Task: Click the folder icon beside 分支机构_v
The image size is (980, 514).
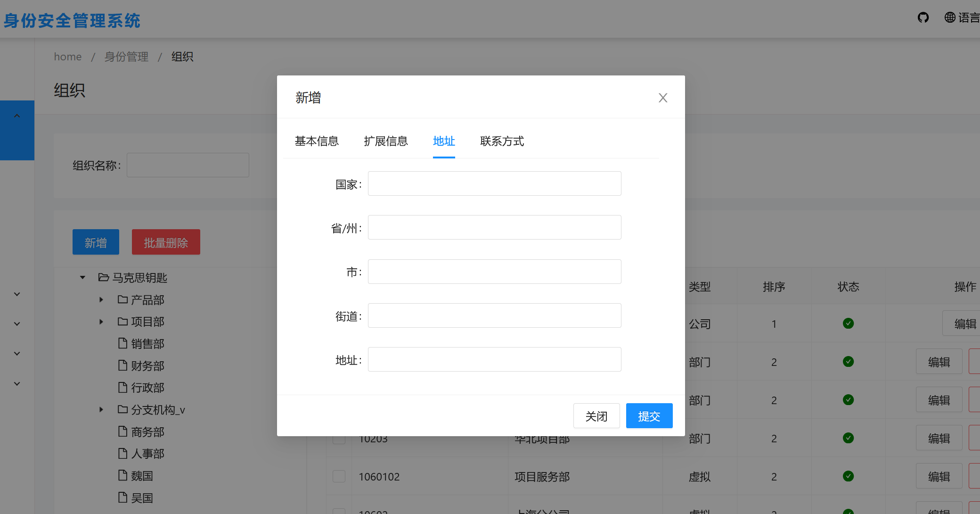Action: pos(123,409)
